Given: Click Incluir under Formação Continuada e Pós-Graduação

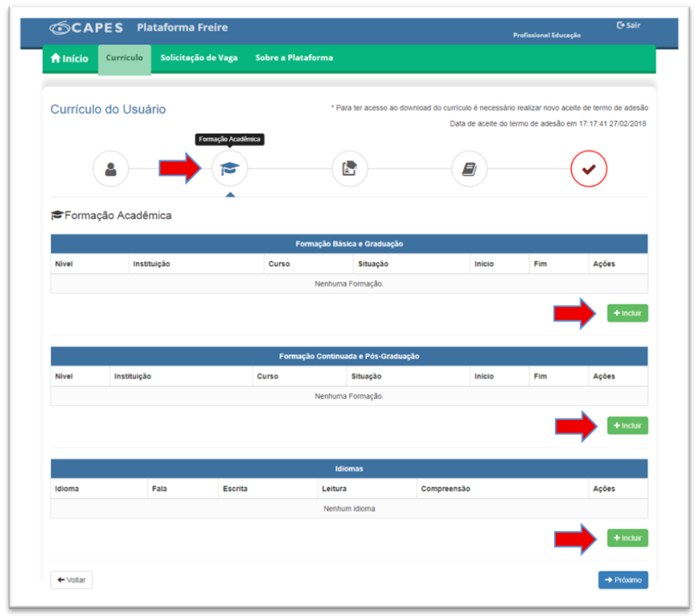Looking at the screenshot, I should (627, 426).
